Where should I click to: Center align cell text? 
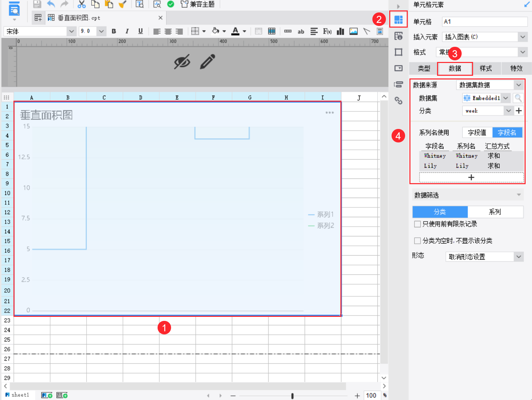[x=168, y=31]
